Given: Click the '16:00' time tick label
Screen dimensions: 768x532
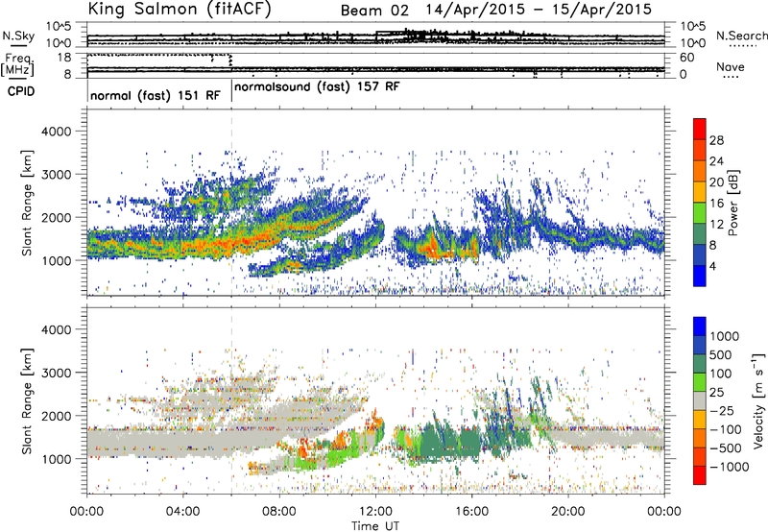Looking at the screenshot, I should [x=471, y=512].
